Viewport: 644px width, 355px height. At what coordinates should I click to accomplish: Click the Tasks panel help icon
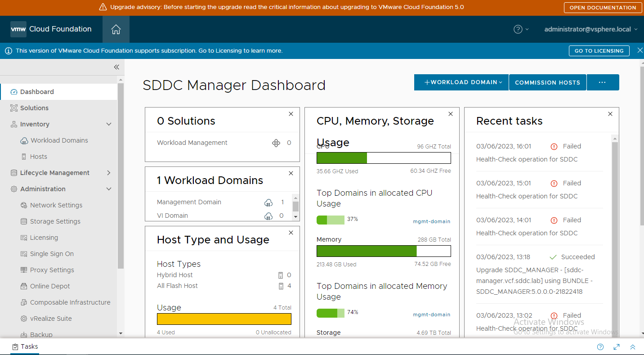tap(600, 347)
